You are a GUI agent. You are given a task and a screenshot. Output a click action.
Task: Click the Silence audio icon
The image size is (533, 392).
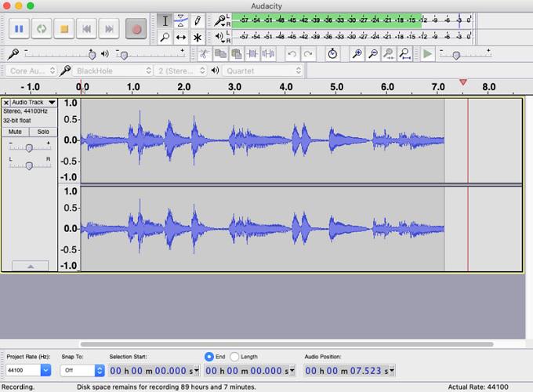tap(269, 54)
